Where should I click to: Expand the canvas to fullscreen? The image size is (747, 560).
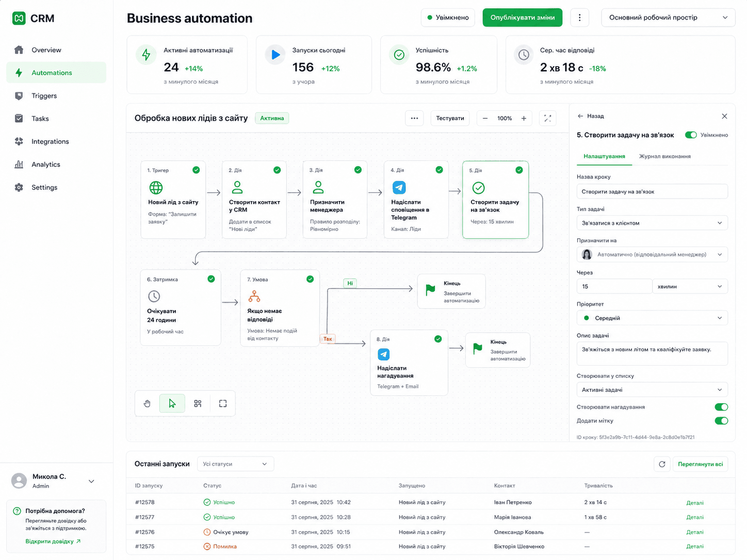coord(548,118)
